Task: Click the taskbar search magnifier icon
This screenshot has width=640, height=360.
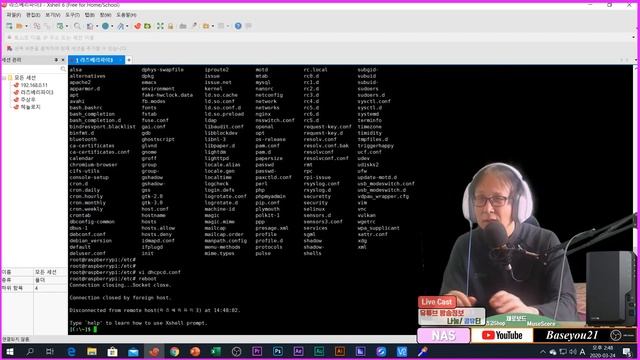Action: coord(30,351)
